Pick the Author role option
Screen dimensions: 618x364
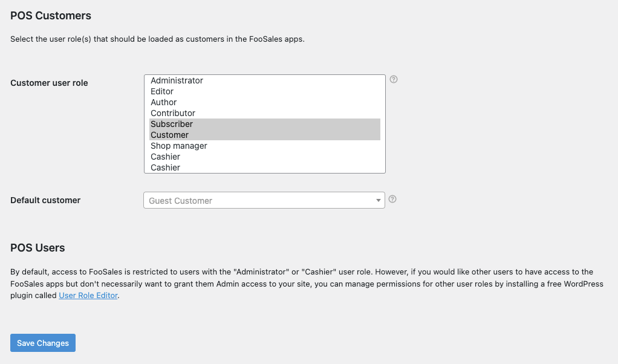(164, 102)
